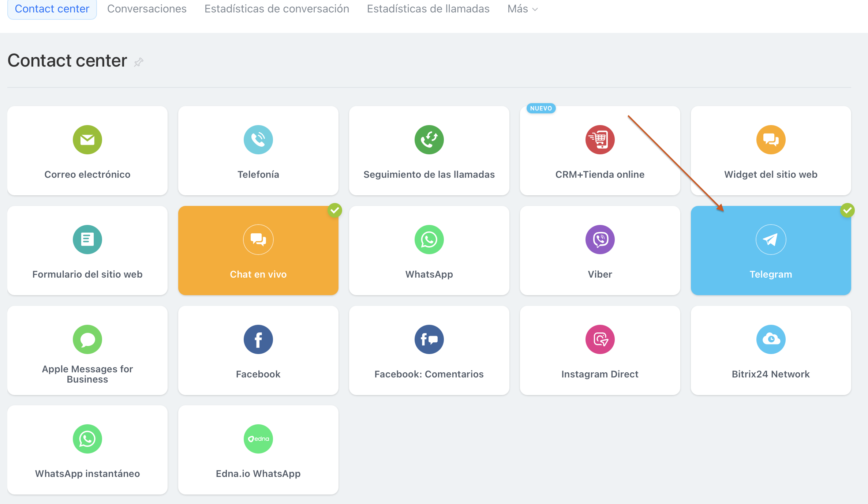Open Estadísticas de conversación tab
This screenshot has width=868, height=504.
[x=277, y=9]
